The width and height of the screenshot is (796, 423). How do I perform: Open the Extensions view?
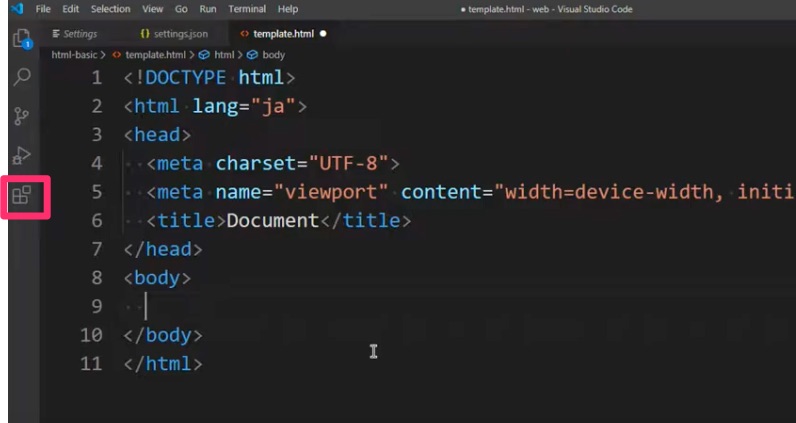[x=22, y=195]
